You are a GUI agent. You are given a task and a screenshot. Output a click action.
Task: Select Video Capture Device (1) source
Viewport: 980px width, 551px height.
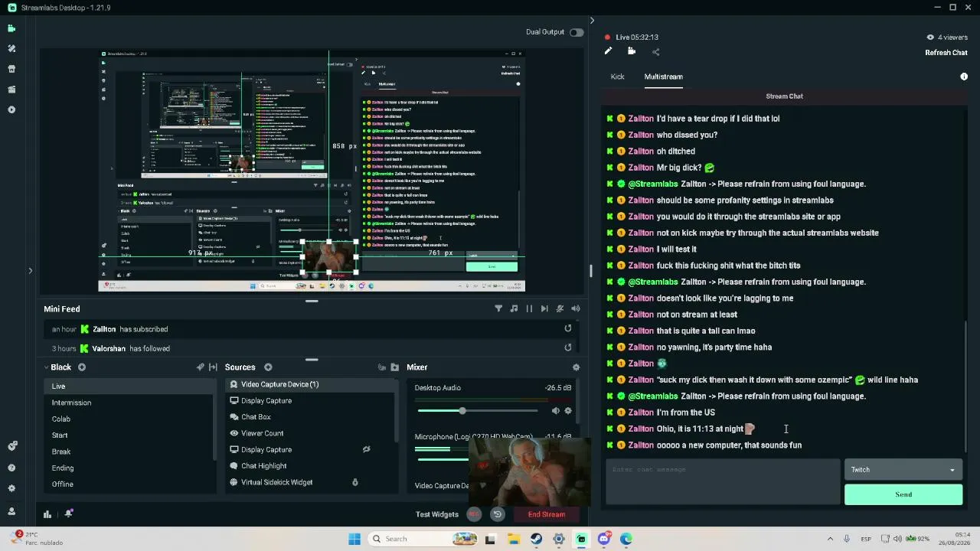[x=312, y=384]
